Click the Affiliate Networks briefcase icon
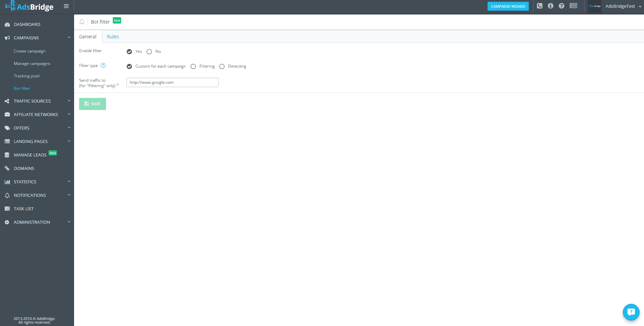Image resolution: width=644 pixels, height=326 pixels. [x=7, y=115]
